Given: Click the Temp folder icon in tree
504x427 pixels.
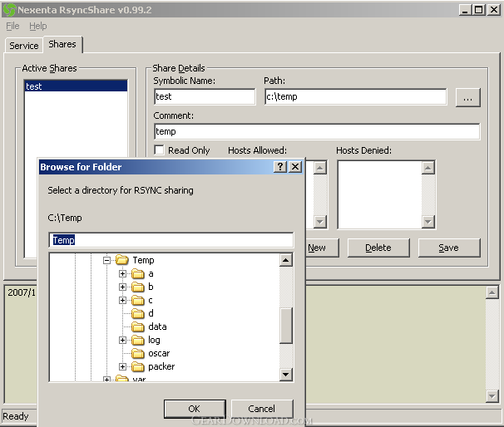Looking at the screenshot, I should click(x=122, y=260).
